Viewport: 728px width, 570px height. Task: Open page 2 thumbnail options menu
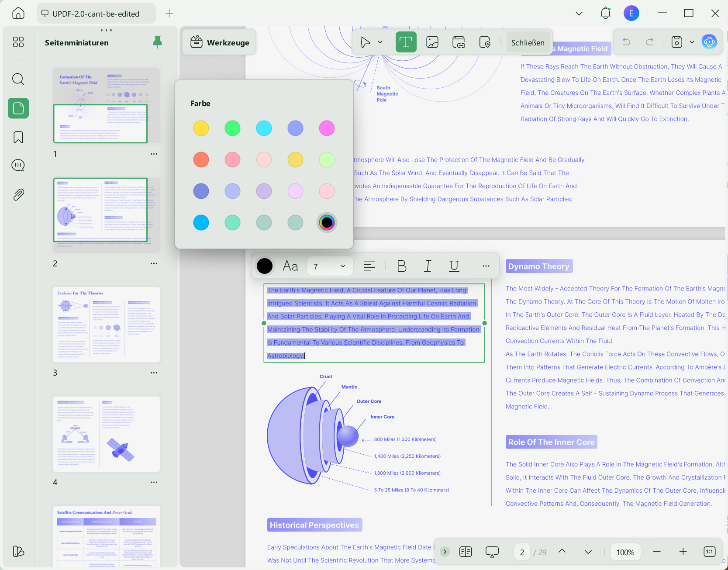[x=154, y=263]
